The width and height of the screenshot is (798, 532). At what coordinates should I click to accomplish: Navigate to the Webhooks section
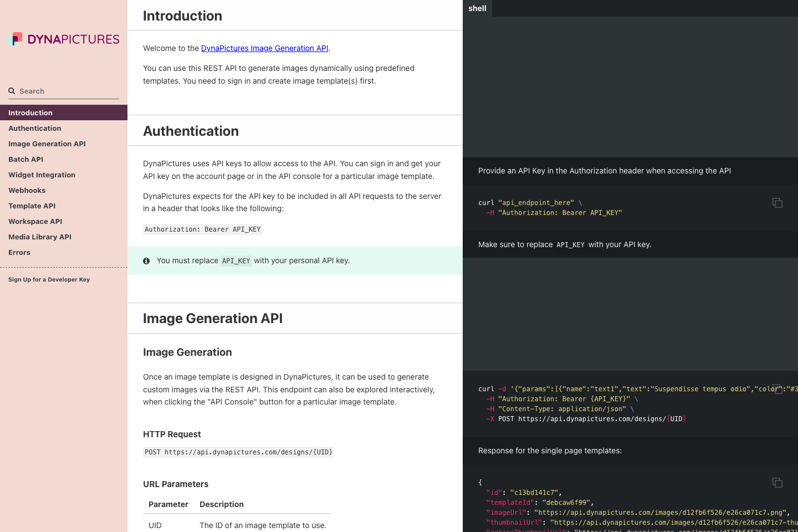coord(27,190)
